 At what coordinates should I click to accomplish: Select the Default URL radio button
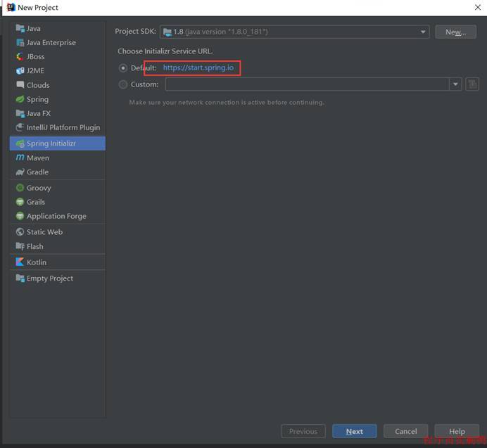[123, 68]
